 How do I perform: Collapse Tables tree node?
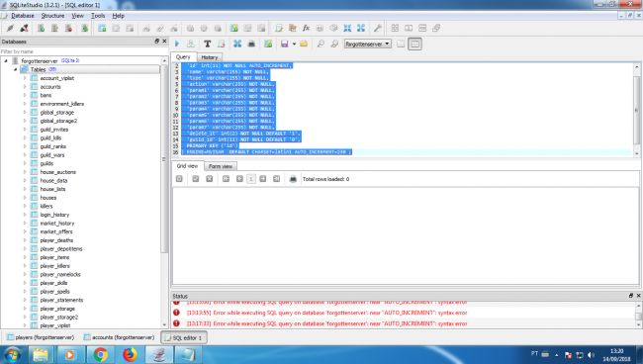tap(15, 69)
